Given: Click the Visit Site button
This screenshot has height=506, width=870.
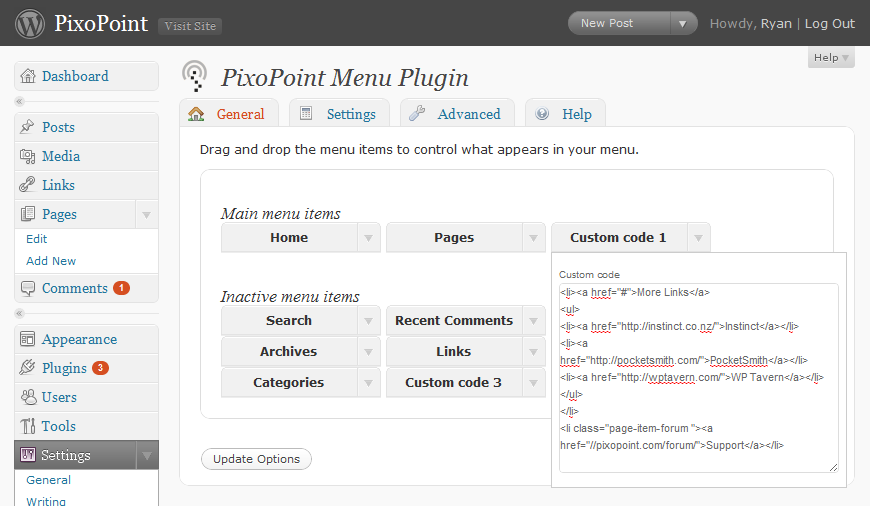Looking at the screenshot, I should pyautogui.click(x=190, y=26).
